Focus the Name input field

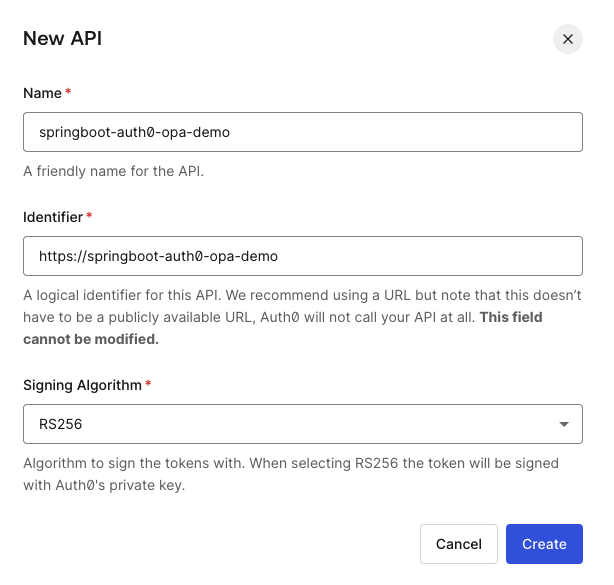pyautogui.click(x=302, y=131)
